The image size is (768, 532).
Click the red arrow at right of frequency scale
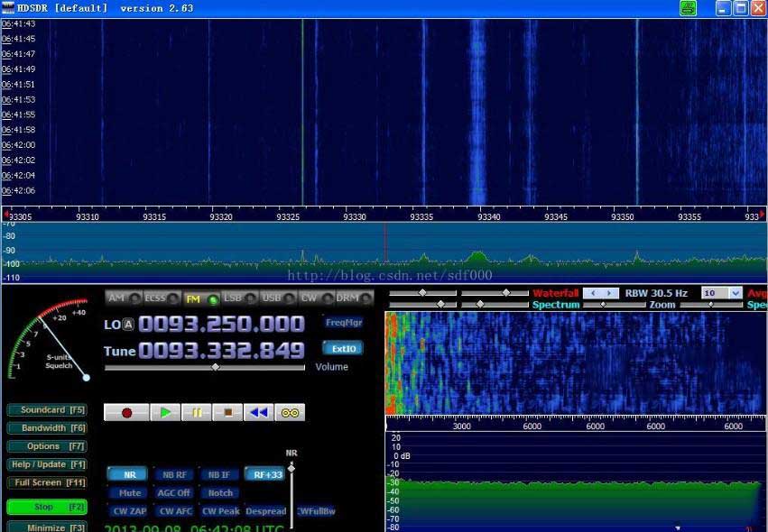pyautogui.click(x=762, y=214)
